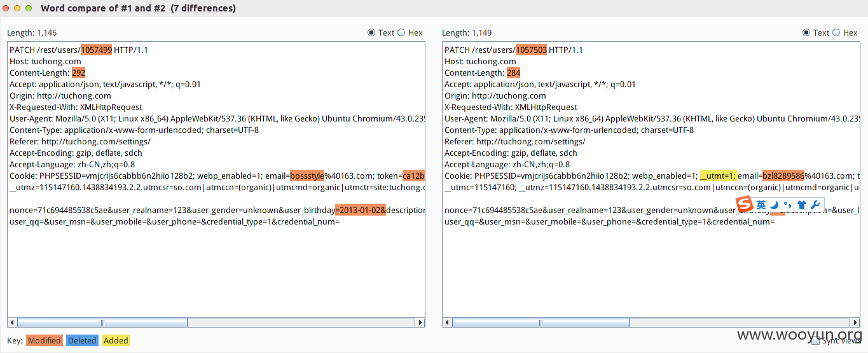The width and height of the screenshot is (868, 353).
Task: Select the left pane Text radio button
Action: tap(371, 32)
